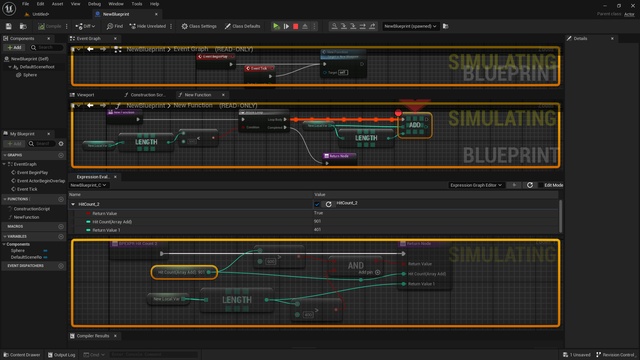Click the refresh icon beside HitCount_2 value
The width and height of the screenshot is (640, 360).
329,204
